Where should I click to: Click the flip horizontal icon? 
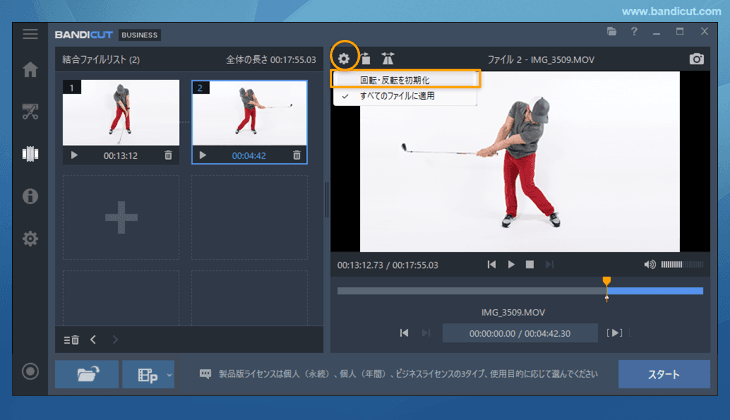point(387,59)
